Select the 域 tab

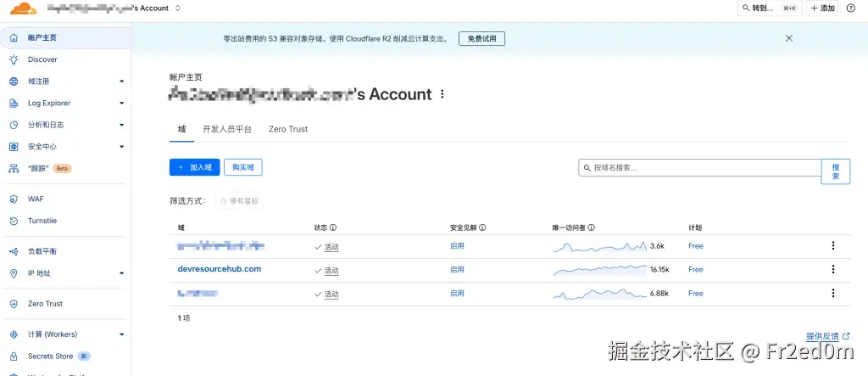tap(181, 129)
